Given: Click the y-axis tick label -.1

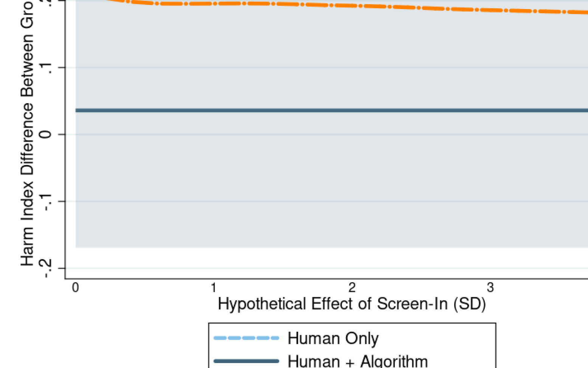Looking at the screenshot, I should coord(47,202).
